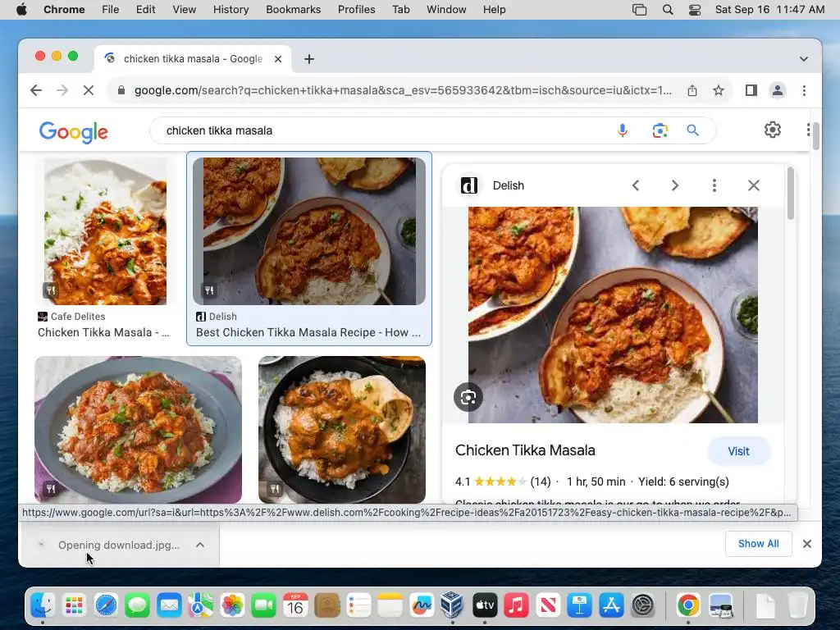
Task: Search by voice microphone icon
Action: click(x=623, y=130)
